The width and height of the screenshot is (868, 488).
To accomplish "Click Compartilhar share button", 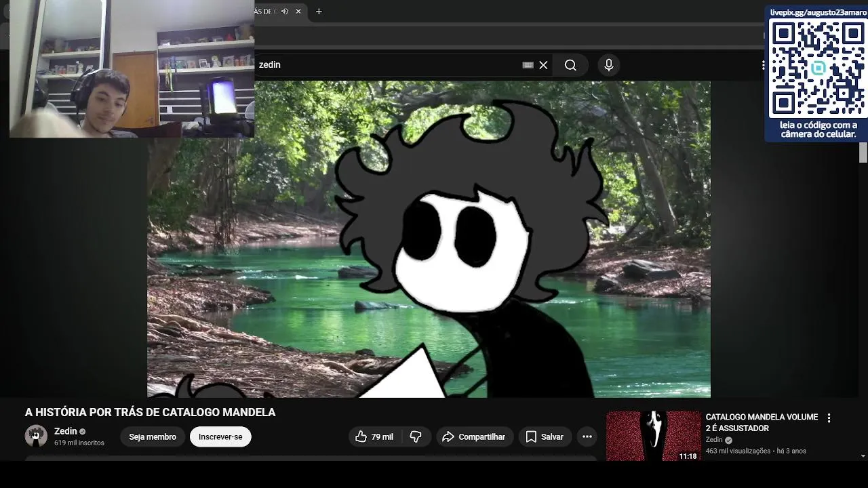I will pyautogui.click(x=475, y=437).
